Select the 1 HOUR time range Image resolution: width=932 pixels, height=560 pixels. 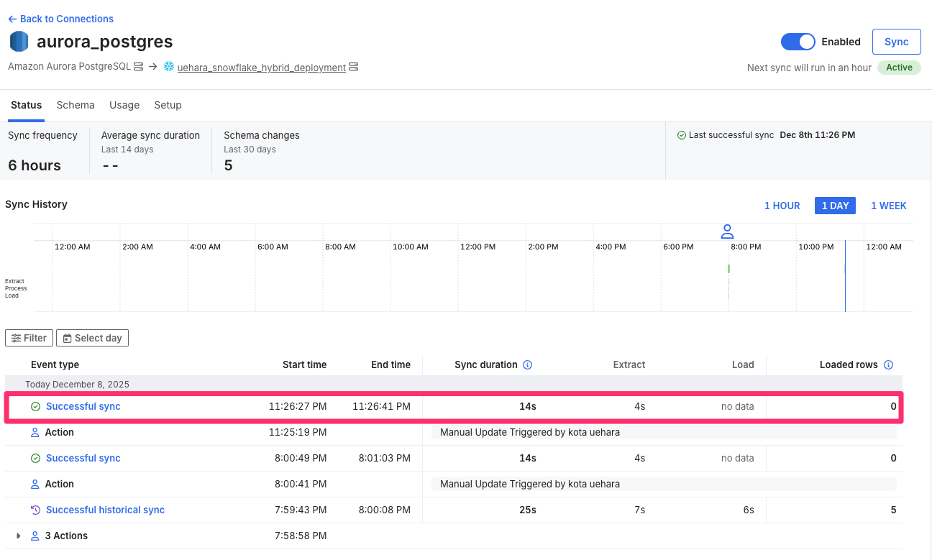782,206
